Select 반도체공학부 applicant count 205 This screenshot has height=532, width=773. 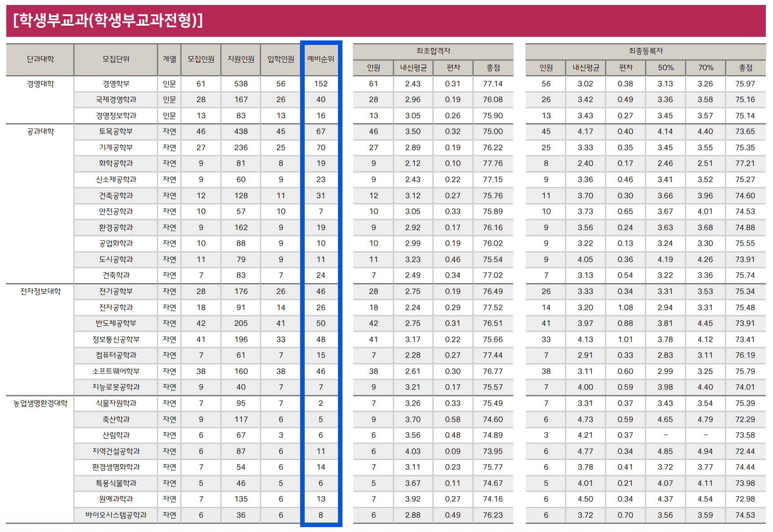click(241, 324)
